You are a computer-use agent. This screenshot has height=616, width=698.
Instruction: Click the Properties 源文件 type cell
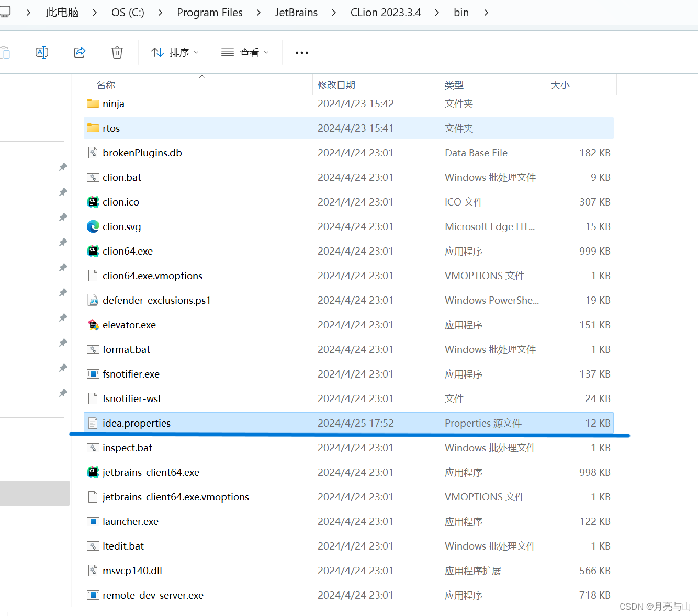[483, 423]
